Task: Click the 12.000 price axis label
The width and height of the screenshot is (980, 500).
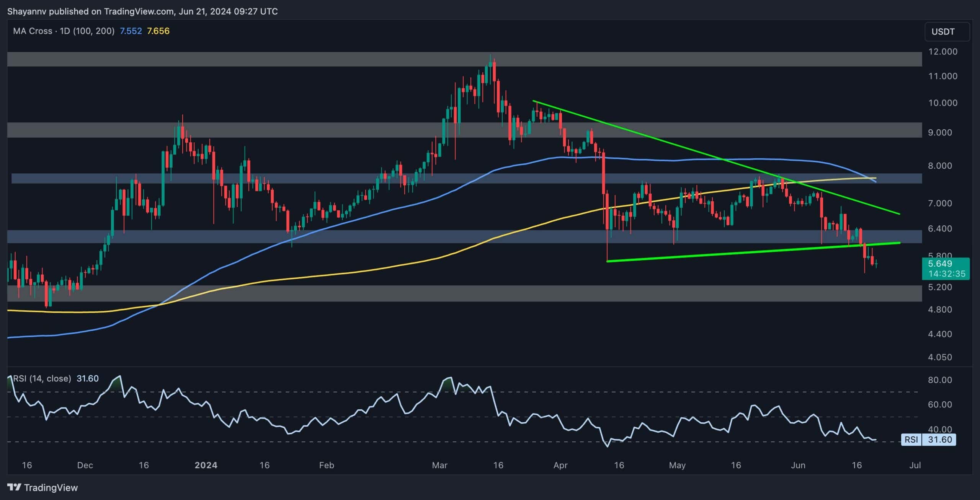Action: (x=942, y=52)
